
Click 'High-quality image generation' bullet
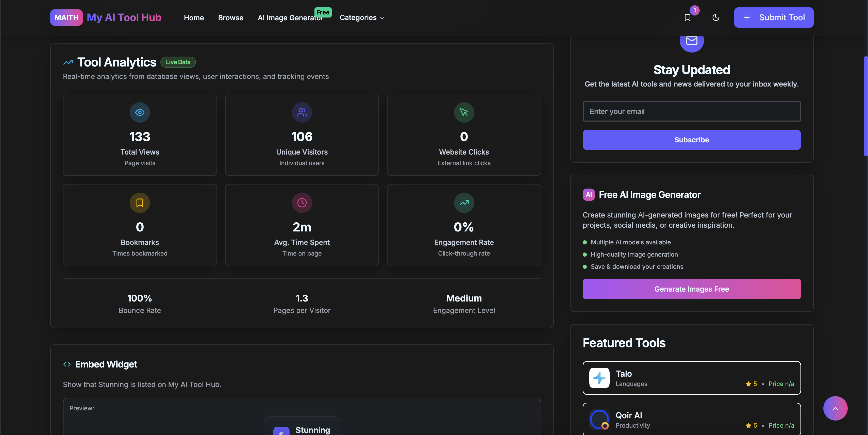point(634,254)
